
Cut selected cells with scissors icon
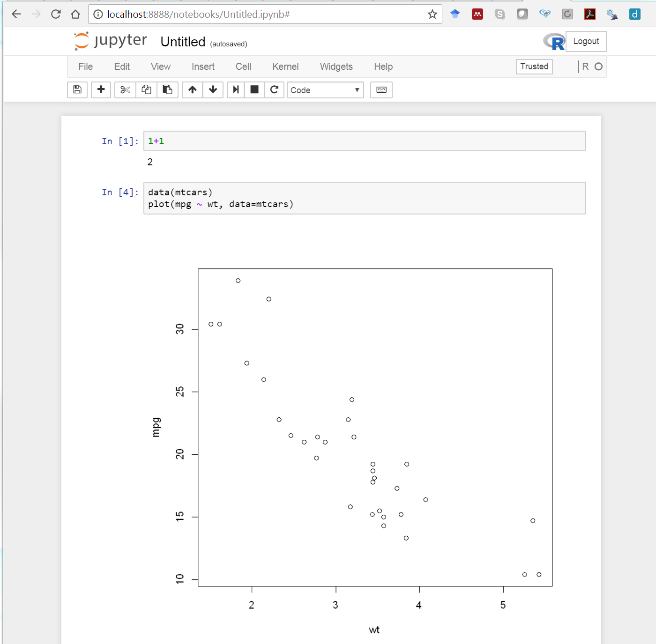pos(125,90)
